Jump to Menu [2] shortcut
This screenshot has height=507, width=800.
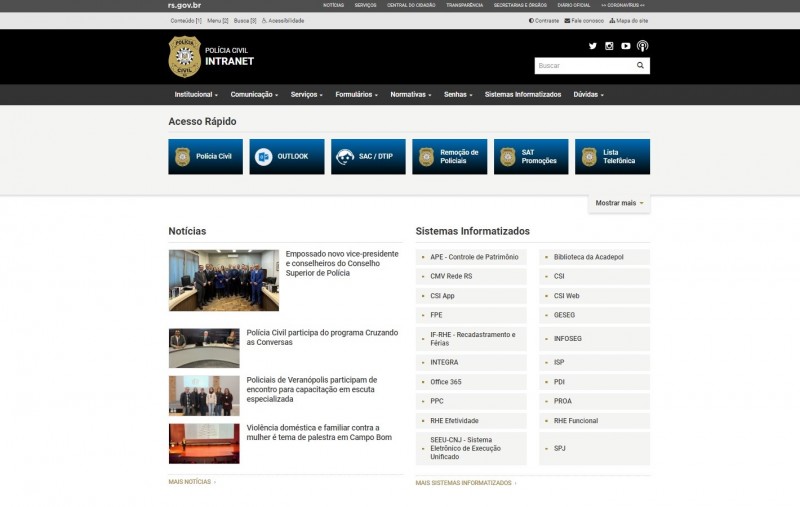218,21
